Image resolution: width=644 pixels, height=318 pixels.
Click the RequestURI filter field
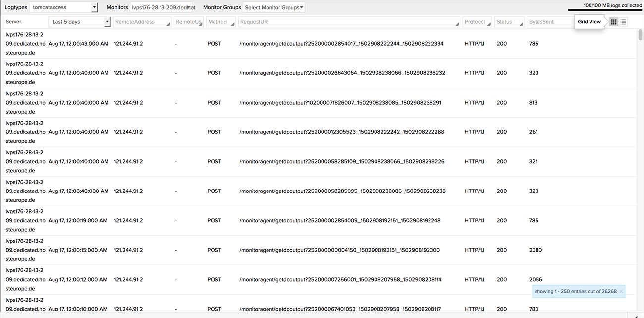pos(348,22)
